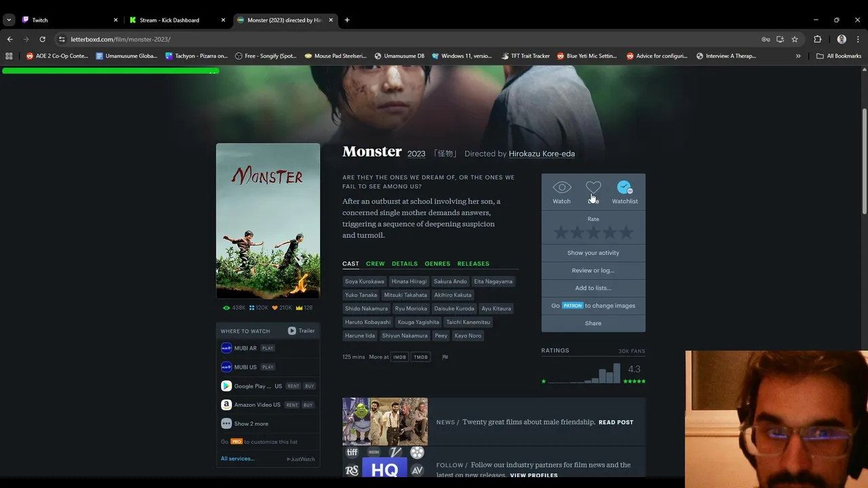Click READ POST link
Screen dimensions: 868x488
[x=616, y=422]
